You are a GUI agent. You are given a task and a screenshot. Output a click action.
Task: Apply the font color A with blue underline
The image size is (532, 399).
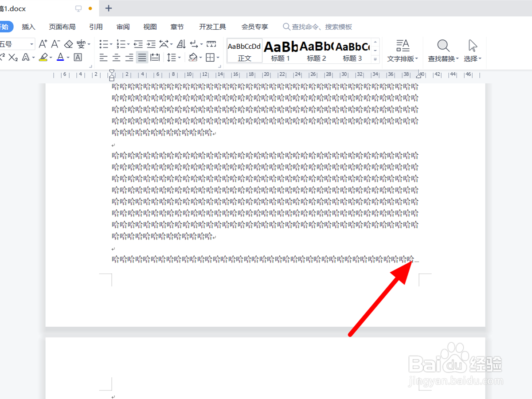pyautogui.click(x=60, y=57)
